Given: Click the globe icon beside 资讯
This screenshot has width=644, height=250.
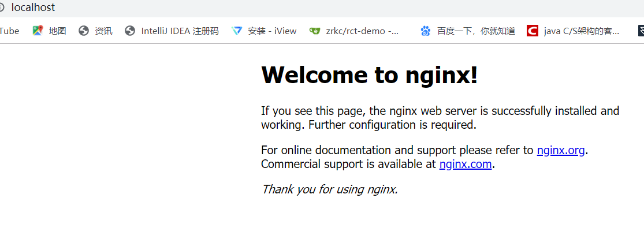Looking at the screenshot, I should [84, 31].
